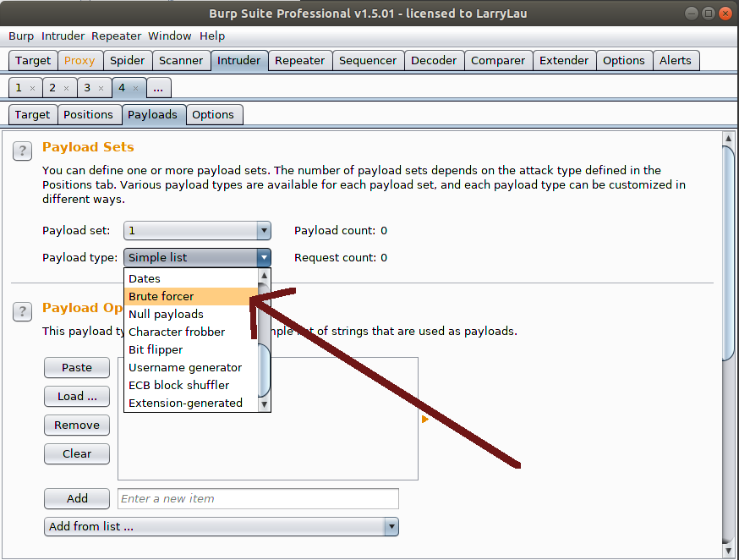Maximize the Burp Suite window
Viewport: 739px width, 560px height.
coord(709,14)
